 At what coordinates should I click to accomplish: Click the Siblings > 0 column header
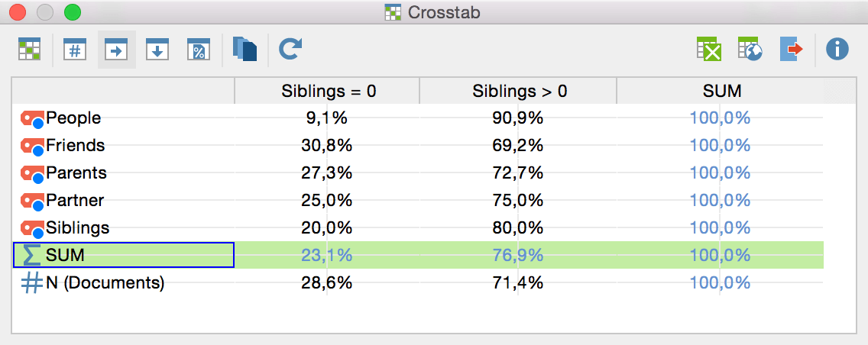tap(518, 91)
